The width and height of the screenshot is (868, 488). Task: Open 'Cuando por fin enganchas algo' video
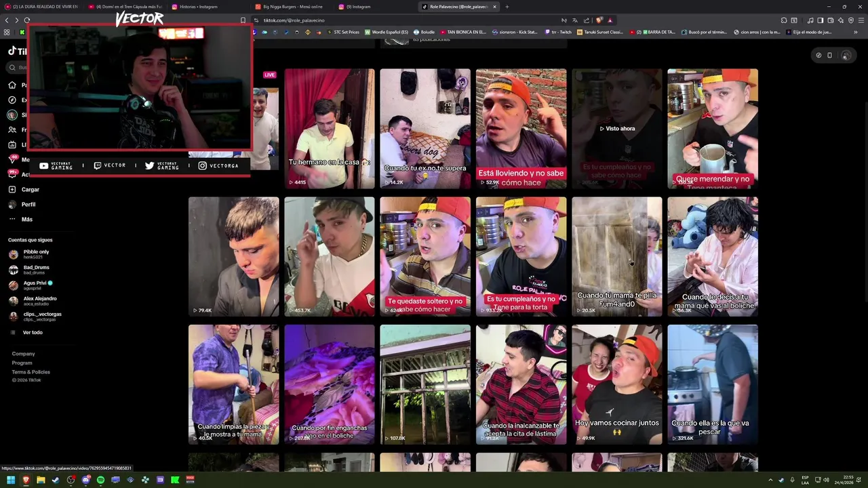coord(330,384)
